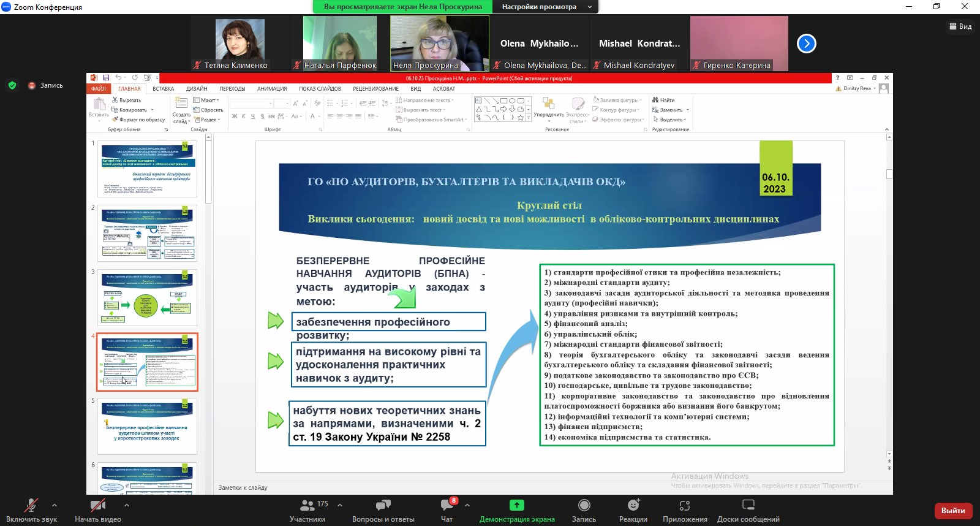Switch to the ВСТАВКА ribbon tab
980x526 pixels.
coord(164,89)
